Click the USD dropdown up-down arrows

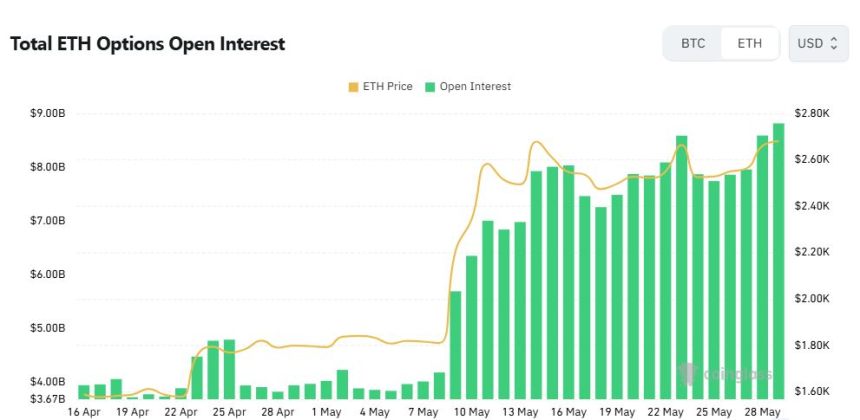[x=834, y=43]
